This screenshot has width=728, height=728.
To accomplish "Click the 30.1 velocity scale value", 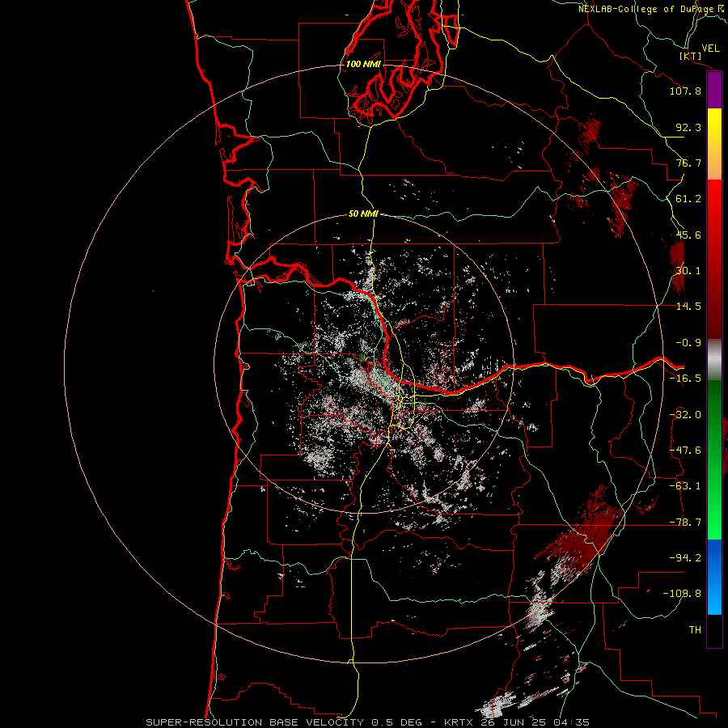I will 688,271.
